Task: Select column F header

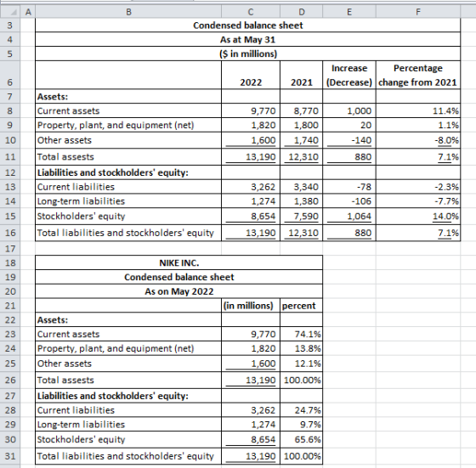Action: [418, 12]
